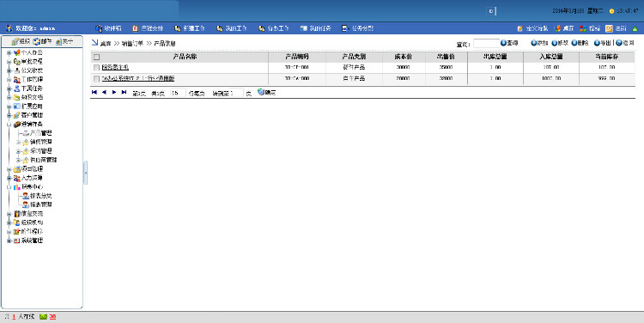Click the 新建工作 new work icon
This screenshot has width=644, height=323.
point(178,28)
